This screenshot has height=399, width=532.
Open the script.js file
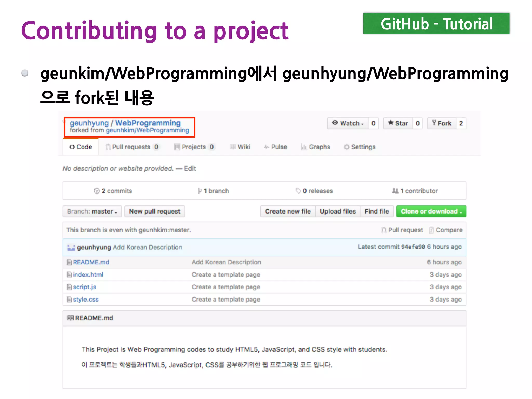click(x=84, y=287)
